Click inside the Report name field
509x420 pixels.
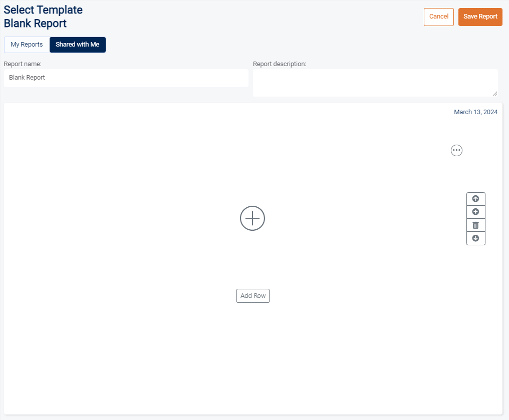pyautogui.click(x=125, y=78)
